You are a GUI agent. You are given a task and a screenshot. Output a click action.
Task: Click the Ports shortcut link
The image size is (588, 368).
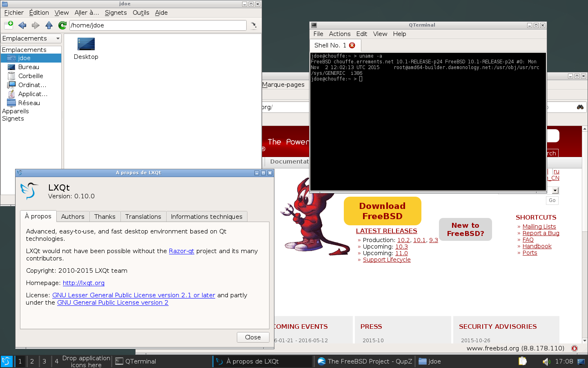[530, 253]
